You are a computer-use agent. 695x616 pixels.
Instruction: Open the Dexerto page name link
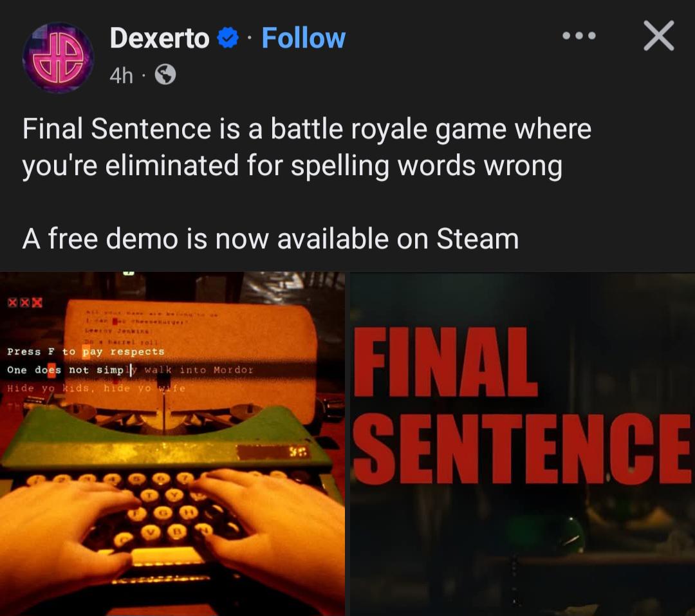pyautogui.click(x=160, y=38)
